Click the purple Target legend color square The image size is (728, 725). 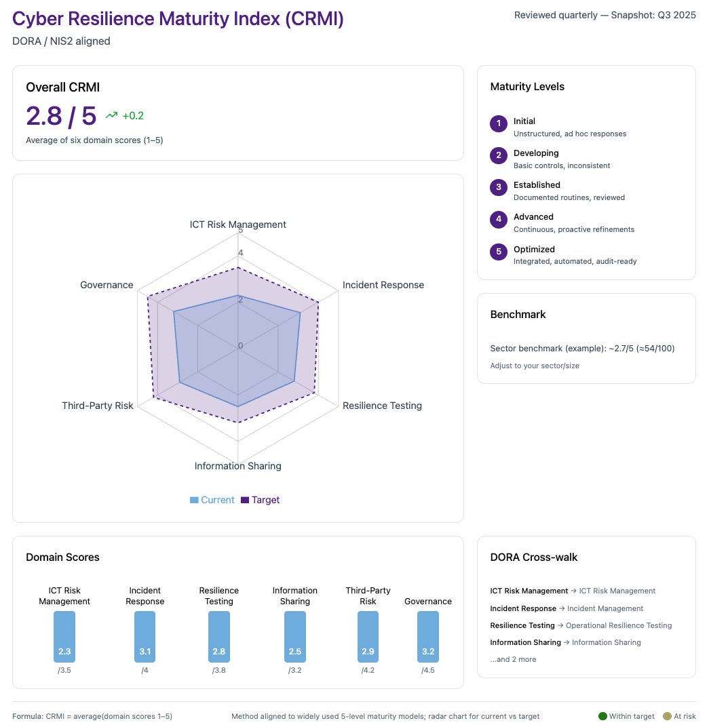pos(245,500)
